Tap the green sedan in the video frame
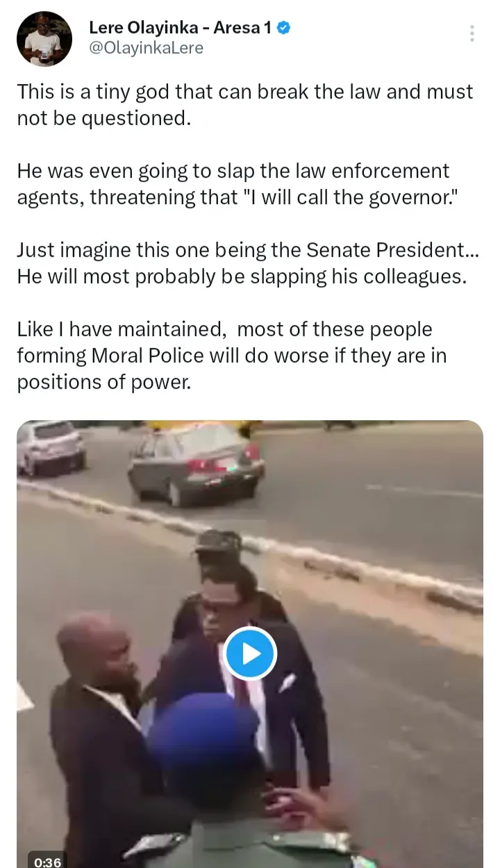This screenshot has height=868, width=500. 197,460
